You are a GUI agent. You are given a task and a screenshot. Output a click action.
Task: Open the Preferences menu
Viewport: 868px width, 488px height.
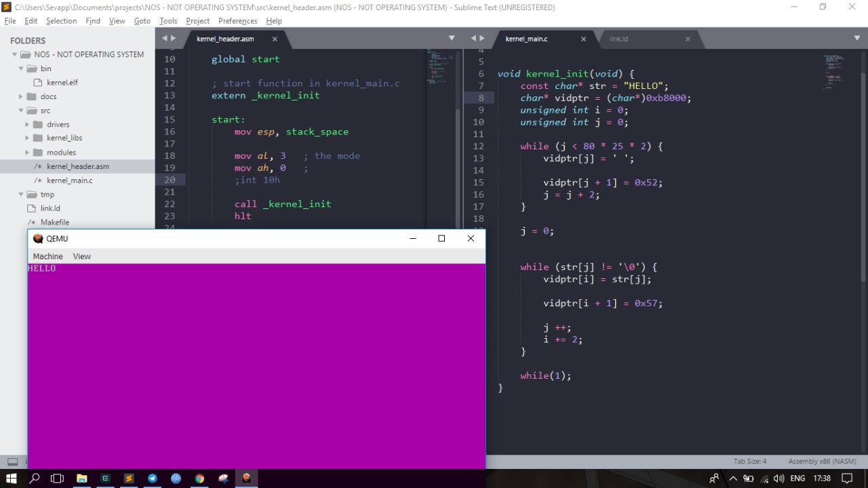tap(238, 21)
